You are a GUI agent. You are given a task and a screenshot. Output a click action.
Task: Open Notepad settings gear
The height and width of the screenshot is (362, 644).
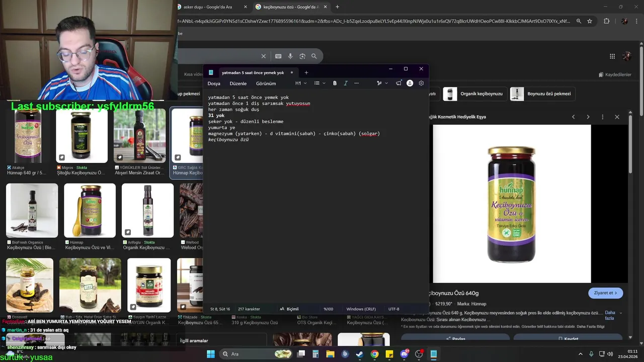pyautogui.click(x=421, y=83)
